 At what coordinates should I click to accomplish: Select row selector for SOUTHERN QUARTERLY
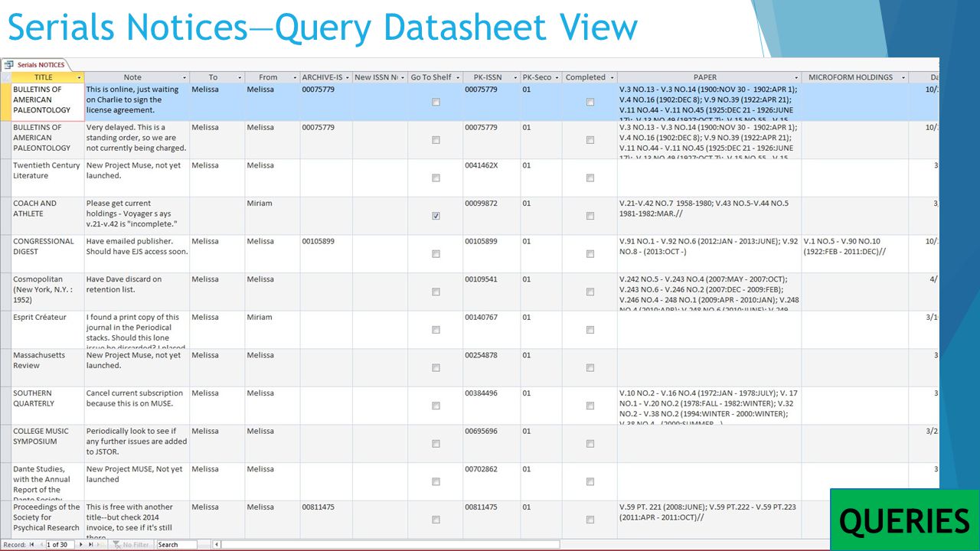pyautogui.click(x=5, y=406)
